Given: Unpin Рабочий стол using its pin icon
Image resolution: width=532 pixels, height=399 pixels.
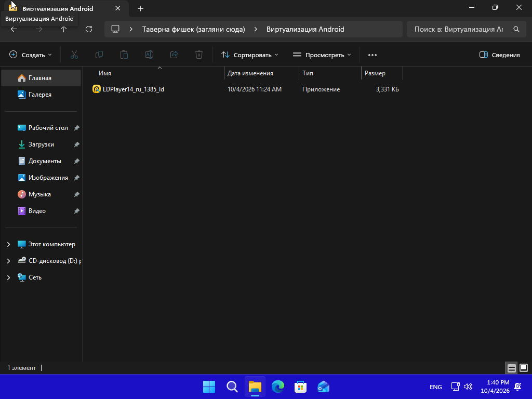Looking at the screenshot, I should pos(77,128).
